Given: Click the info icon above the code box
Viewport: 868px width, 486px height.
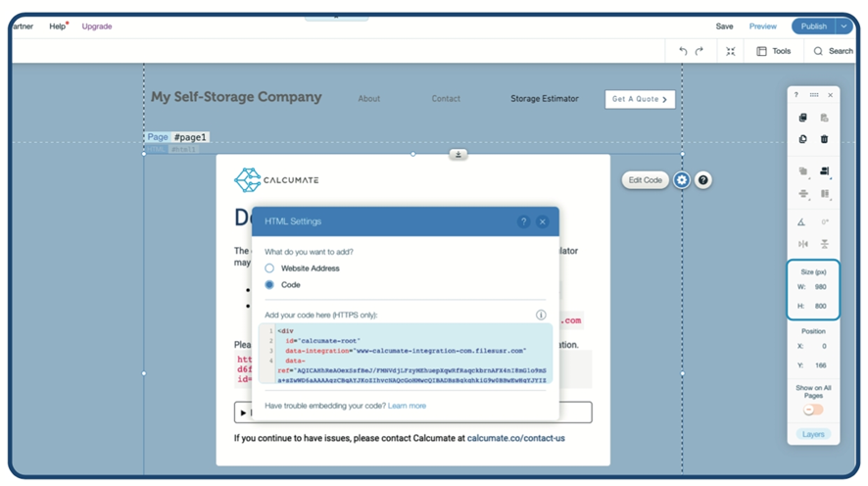Looking at the screenshot, I should click(x=541, y=315).
